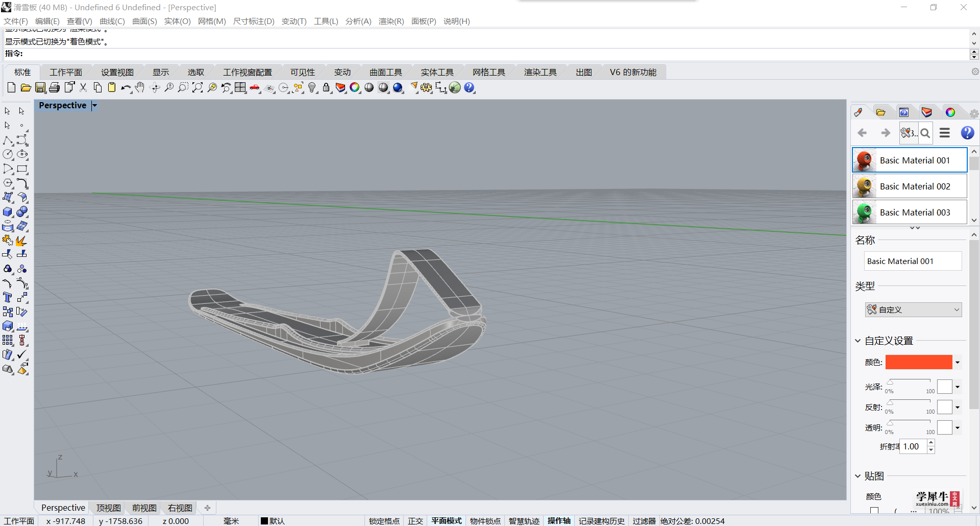Open the 透明 transparency color dropdown arrow
Image resolution: width=980 pixels, height=526 pixels.
click(x=958, y=428)
